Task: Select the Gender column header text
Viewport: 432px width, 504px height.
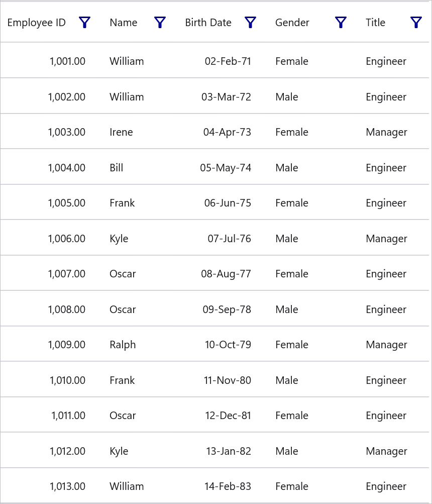Action: pyautogui.click(x=292, y=23)
